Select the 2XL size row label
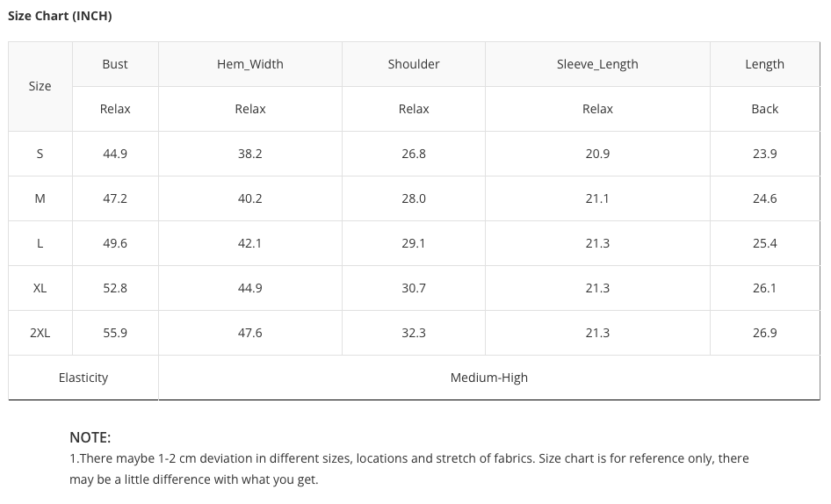The image size is (831, 504). (x=40, y=333)
